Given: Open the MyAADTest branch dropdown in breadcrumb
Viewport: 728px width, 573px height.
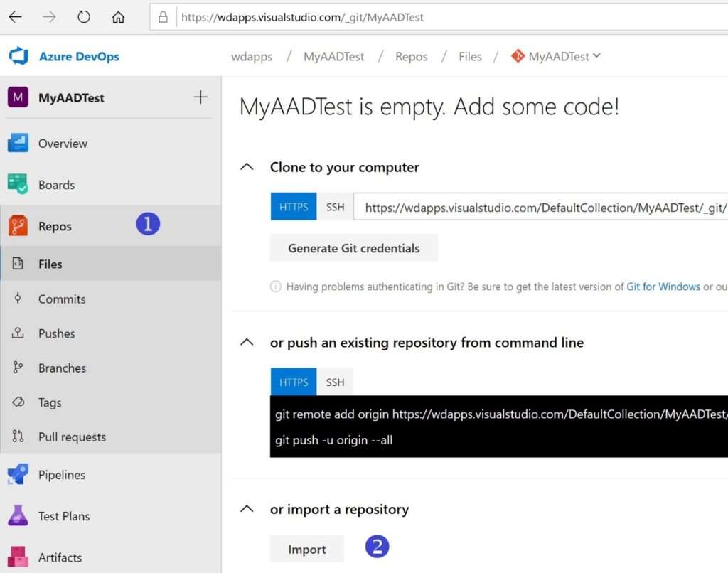Looking at the screenshot, I should pos(555,55).
